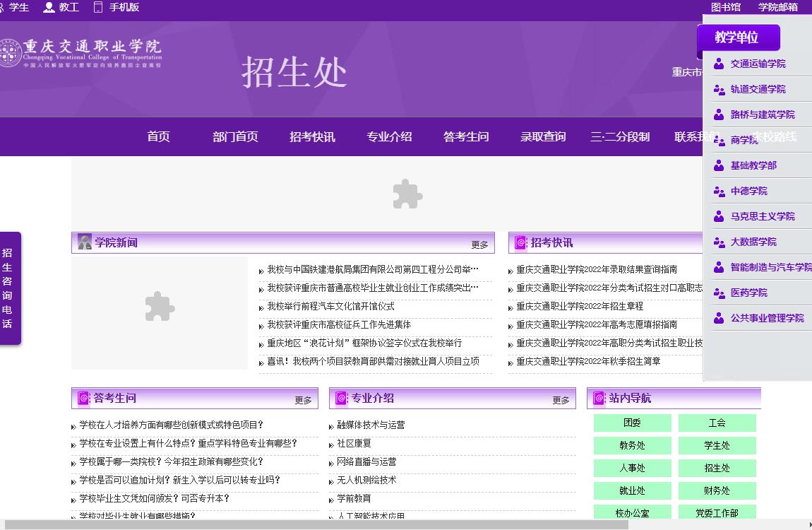Image resolution: width=812 pixels, height=530 pixels.
Task: Click the 重庆交通职业学院 school name
Action: [x=92, y=46]
